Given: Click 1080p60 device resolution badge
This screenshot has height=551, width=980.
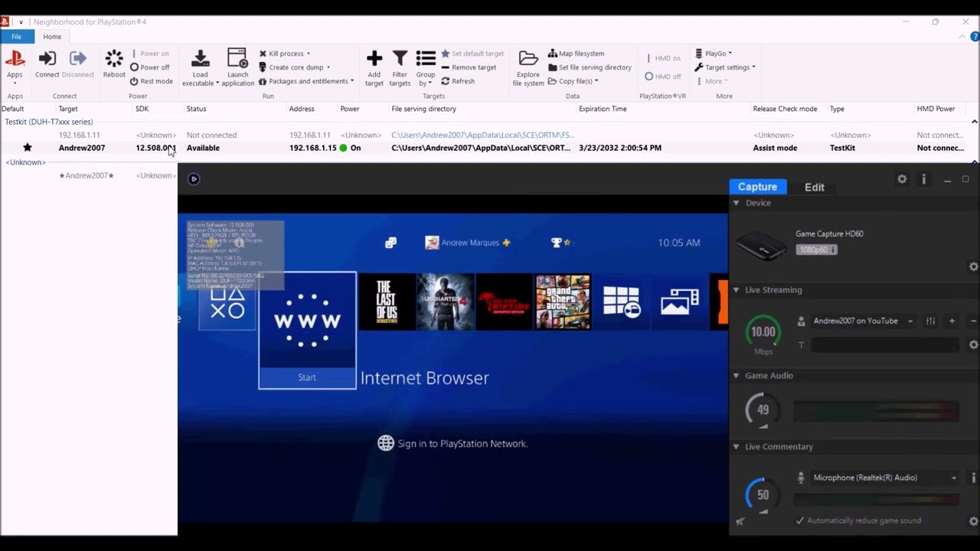Looking at the screenshot, I should tap(816, 249).
